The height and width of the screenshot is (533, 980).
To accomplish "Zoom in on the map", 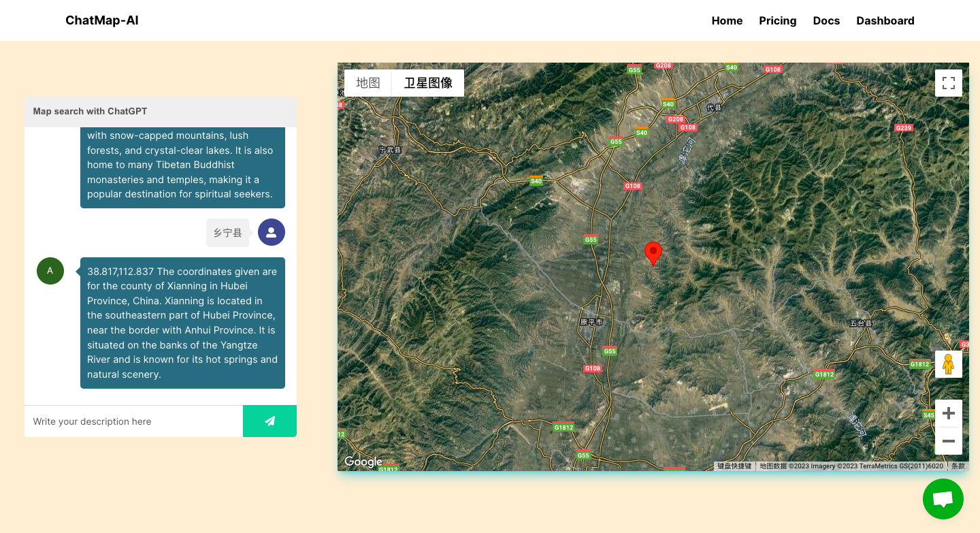I will (949, 413).
